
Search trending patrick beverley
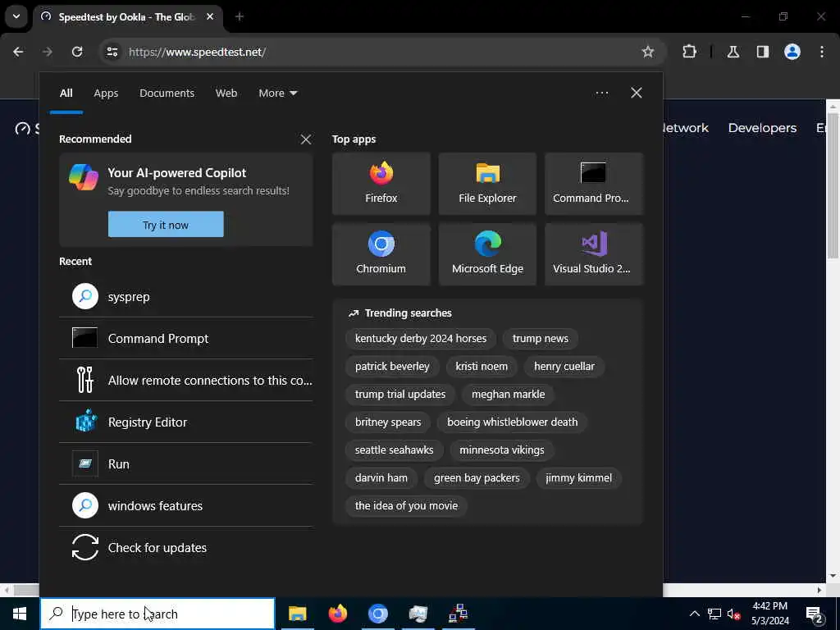(392, 367)
